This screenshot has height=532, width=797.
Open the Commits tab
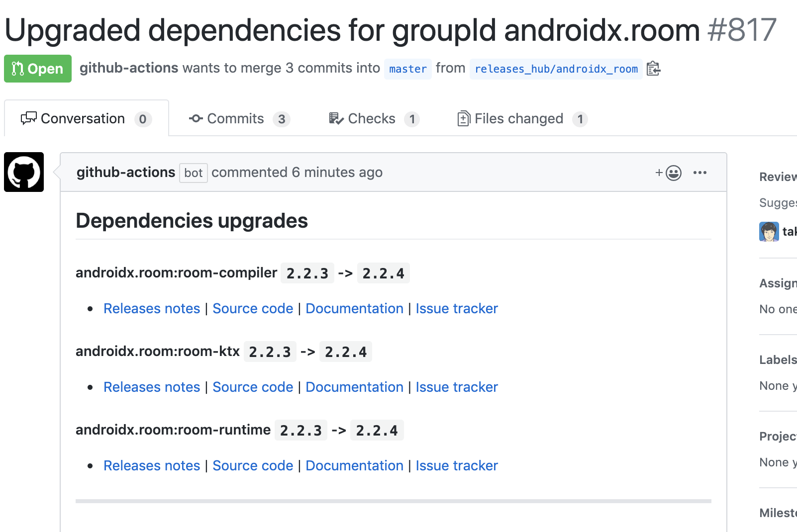[x=239, y=119]
